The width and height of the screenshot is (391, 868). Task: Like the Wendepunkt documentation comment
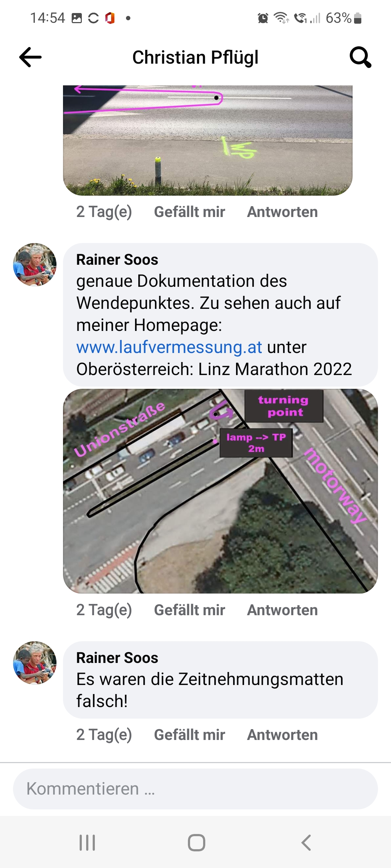189,610
